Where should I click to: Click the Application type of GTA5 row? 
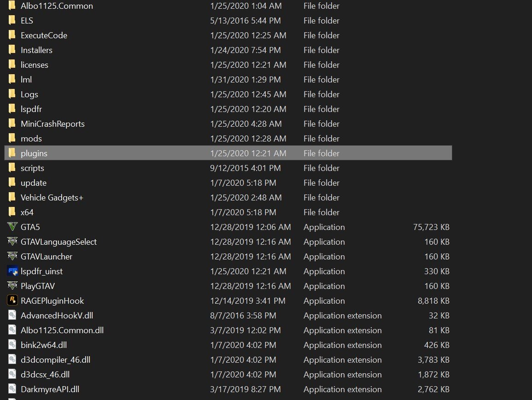point(324,227)
